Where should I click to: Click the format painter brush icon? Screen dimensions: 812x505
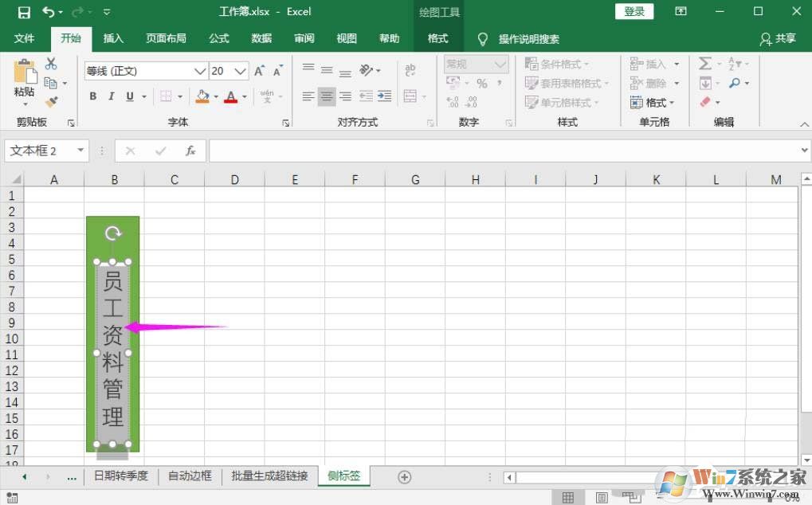coord(51,102)
